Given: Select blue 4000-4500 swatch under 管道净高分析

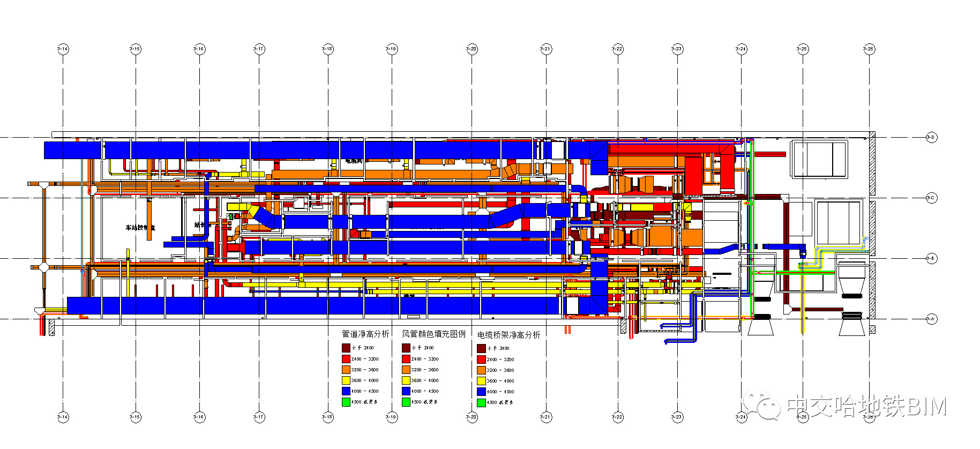Looking at the screenshot, I should point(346,391).
